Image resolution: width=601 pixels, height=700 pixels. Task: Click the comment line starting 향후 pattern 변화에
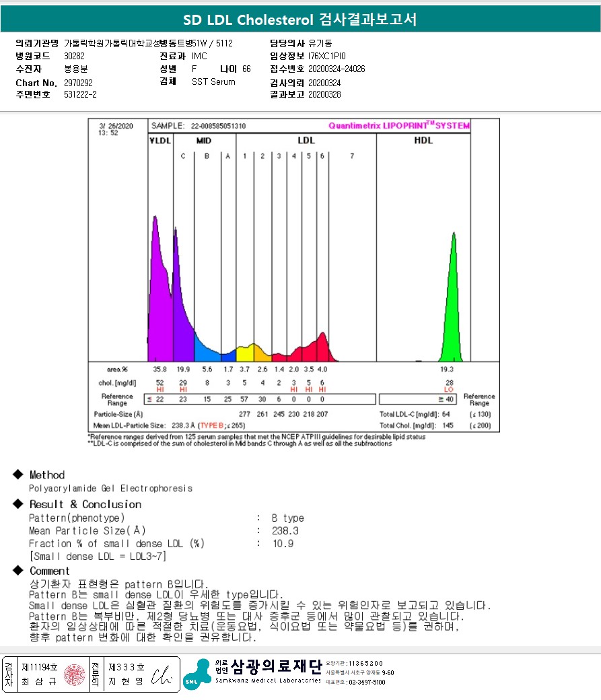pyautogui.click(x=143, y=637)
